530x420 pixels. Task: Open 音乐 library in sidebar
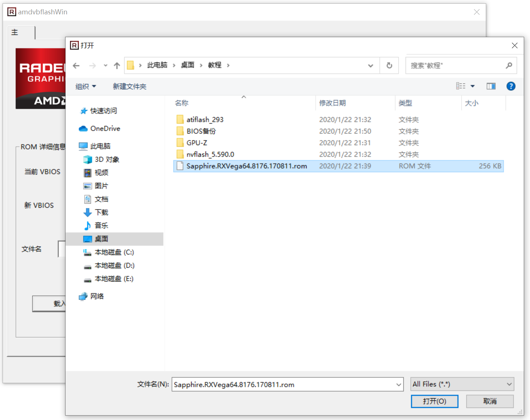96,226
